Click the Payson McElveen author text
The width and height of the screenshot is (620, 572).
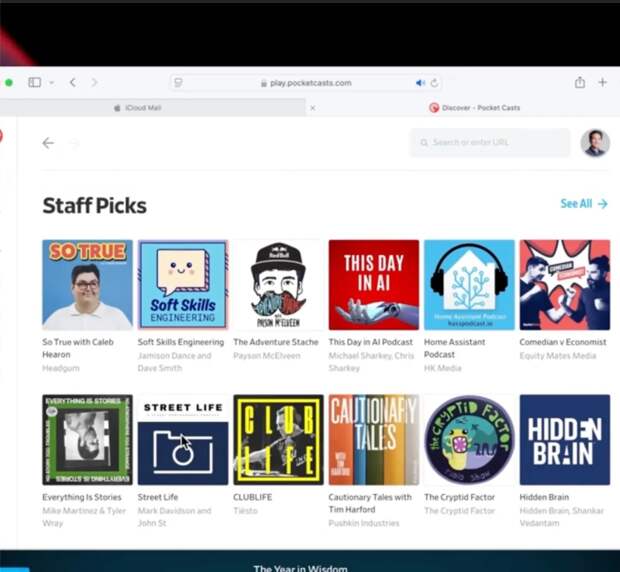pyautogui.click(x=267, y=355)
